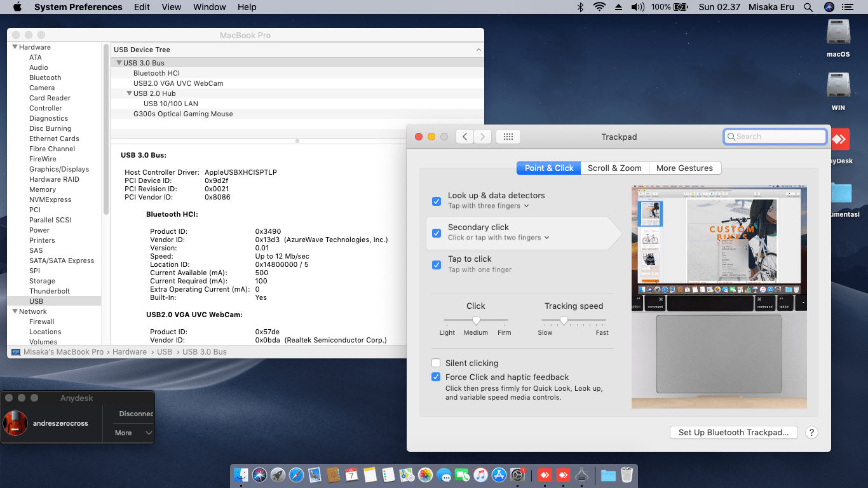Screen dimensions: 868x488
Task: Select Thunderbolt in Hardware sidebar
Action: (50, 291)
